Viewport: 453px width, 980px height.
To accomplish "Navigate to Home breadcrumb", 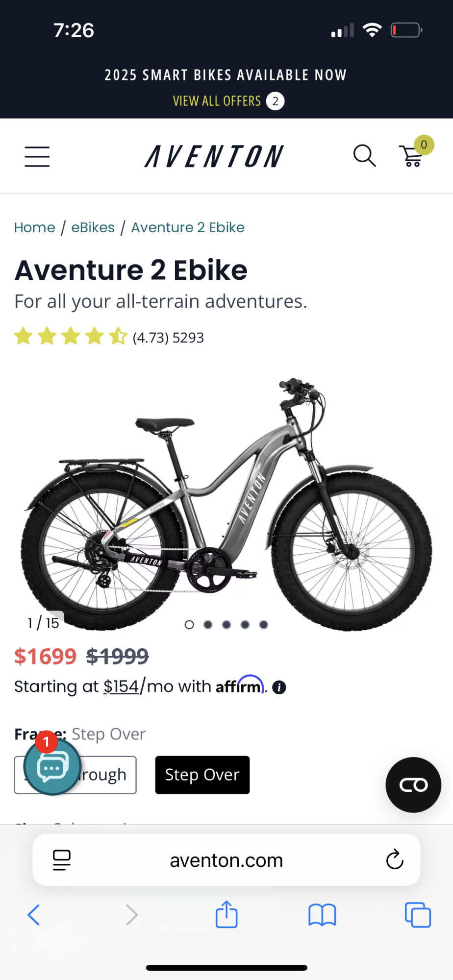I will (34, 227).
